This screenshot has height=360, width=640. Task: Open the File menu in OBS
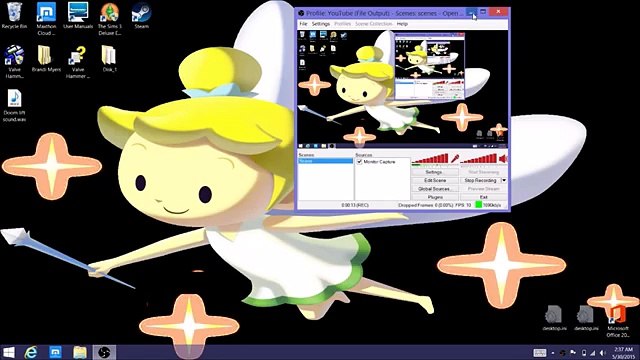[x=303, y=24]
